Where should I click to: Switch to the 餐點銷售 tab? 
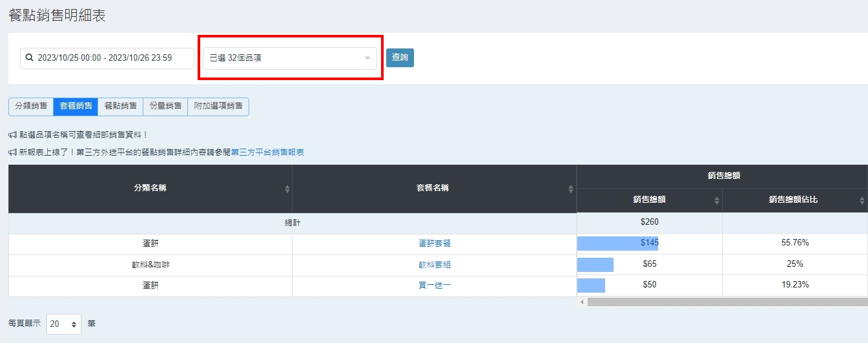(121, 107)
